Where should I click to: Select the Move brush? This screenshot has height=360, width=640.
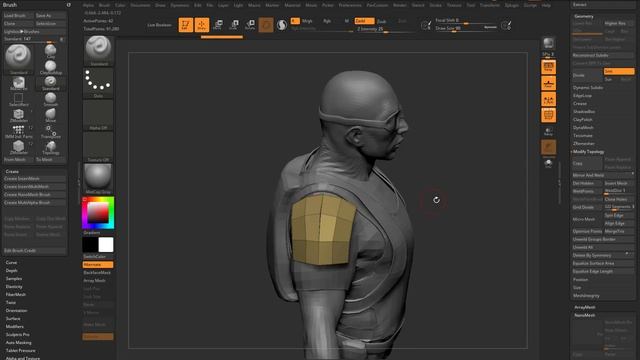tap(51, 115)
